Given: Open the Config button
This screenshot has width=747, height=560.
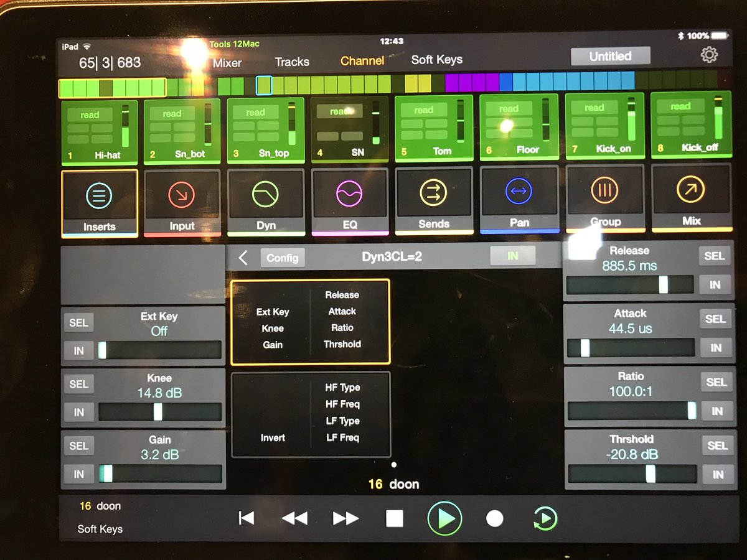Looking at the screenshot, I should click(283, 258).
